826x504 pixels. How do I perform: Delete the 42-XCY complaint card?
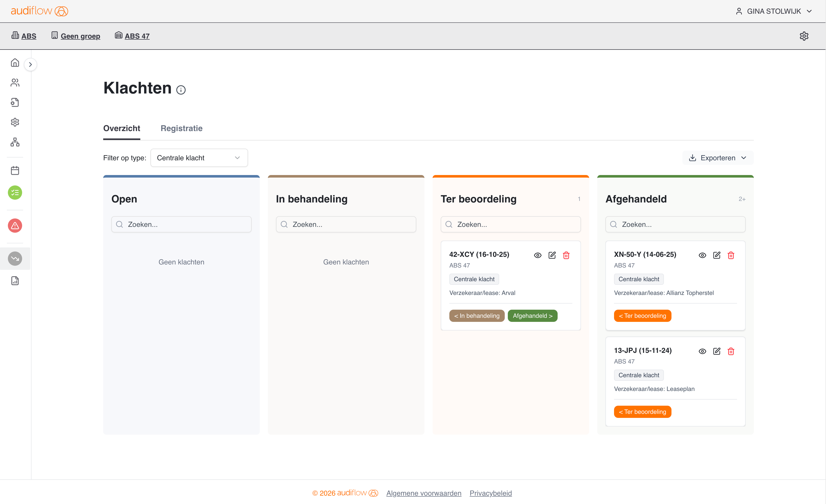[566, 255]
